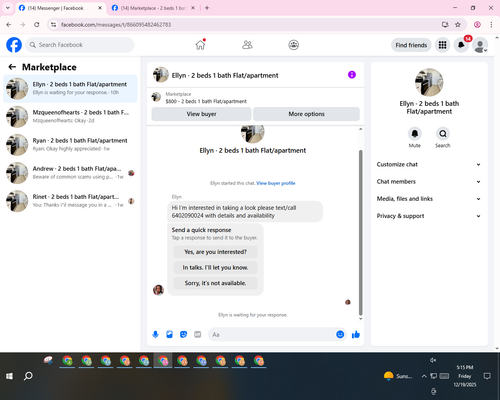
Task: Click the Find friends button
Action: click(411, 45)
